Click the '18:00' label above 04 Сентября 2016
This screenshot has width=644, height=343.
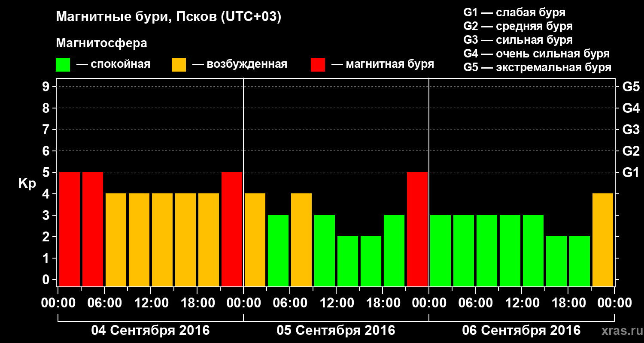click(197, 303)
